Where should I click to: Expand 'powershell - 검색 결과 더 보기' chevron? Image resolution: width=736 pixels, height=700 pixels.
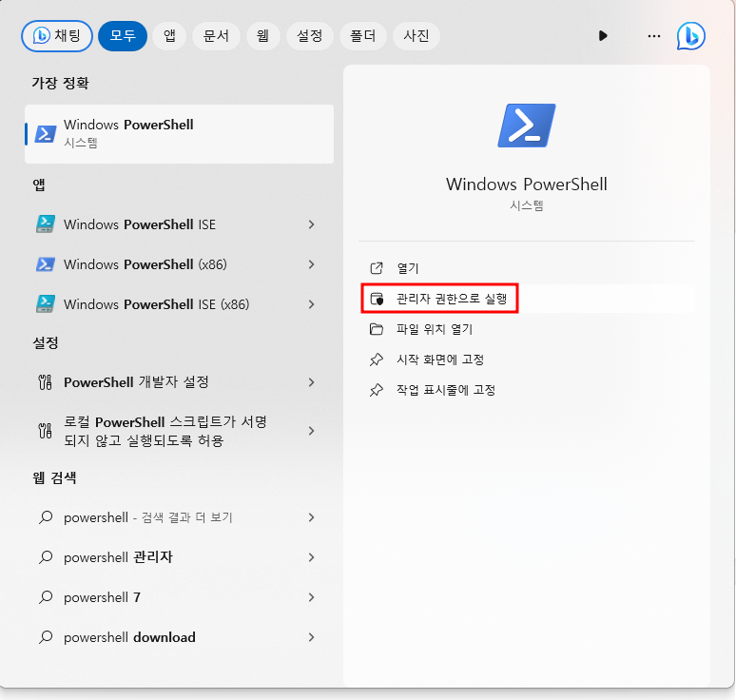(x=311, y=517)
